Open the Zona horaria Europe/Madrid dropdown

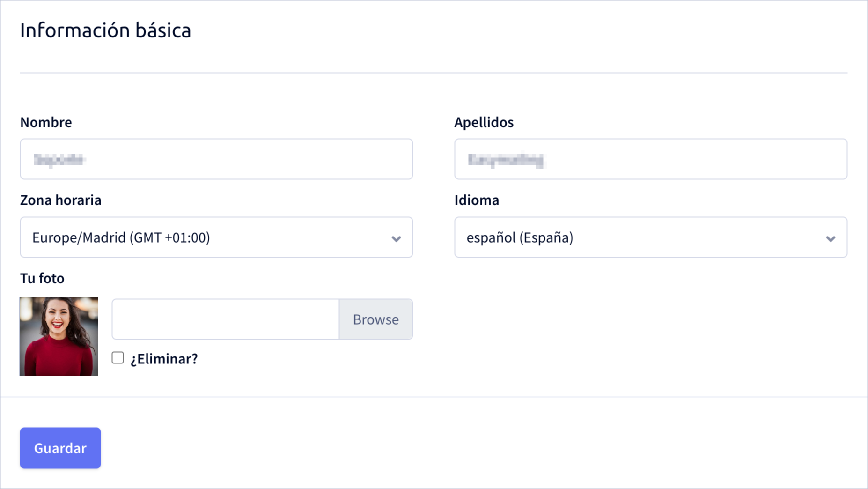216,237
